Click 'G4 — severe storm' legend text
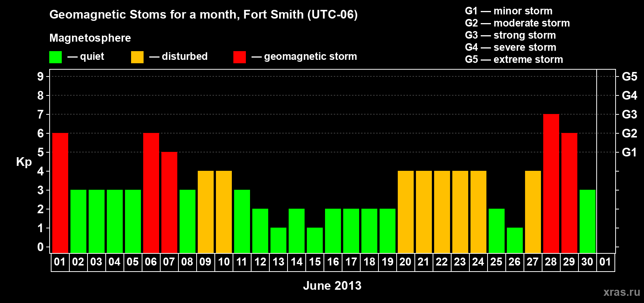 pyautogui.click(x=511, y=47)
